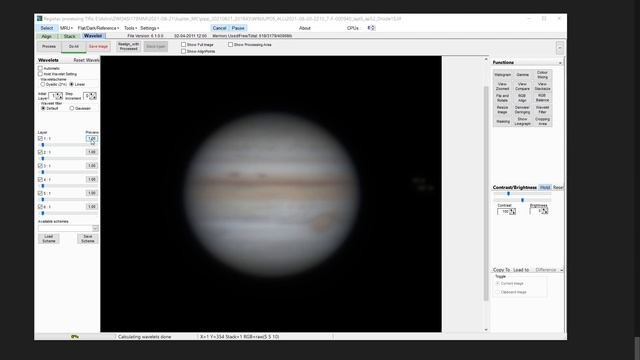Toggle Hold Wavelet Setting checkbox
The width and height of the screenshot is (640, 360).
[40, 74]
